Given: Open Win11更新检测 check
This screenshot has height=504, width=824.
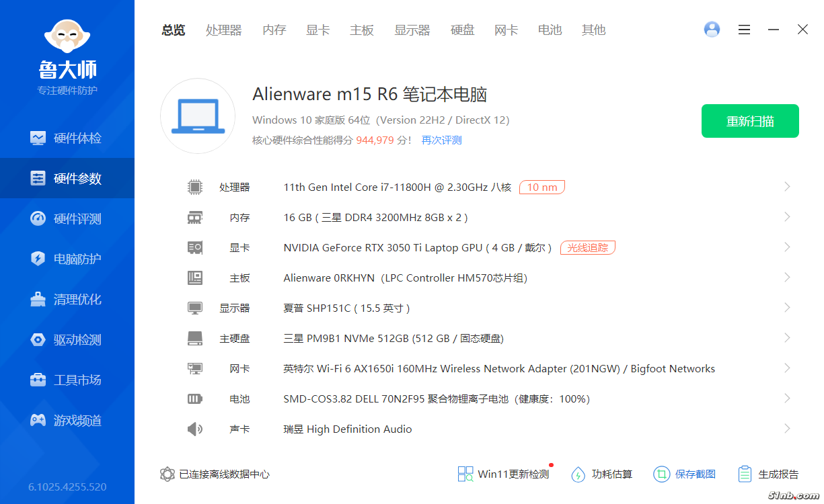Looking at the screenshot, I should click(504, 474).
